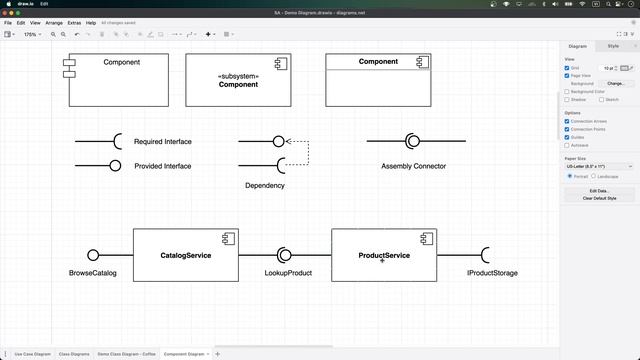Click the zoom in magnifier icon
The height and width of the screenshot is (360, 640).
click(53, 34)
